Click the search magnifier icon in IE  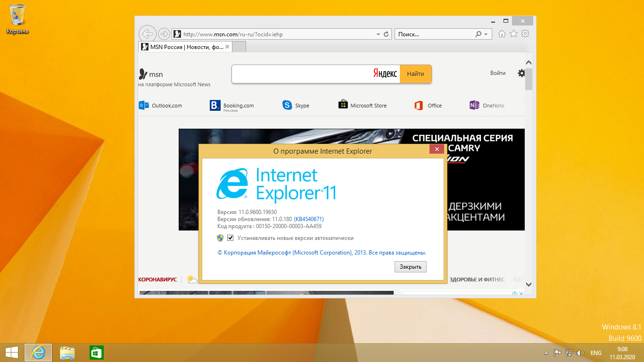click(479, 34)
